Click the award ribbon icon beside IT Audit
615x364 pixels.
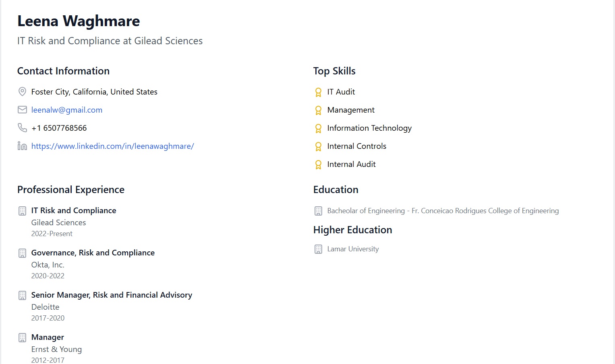(x=318, y=92)
